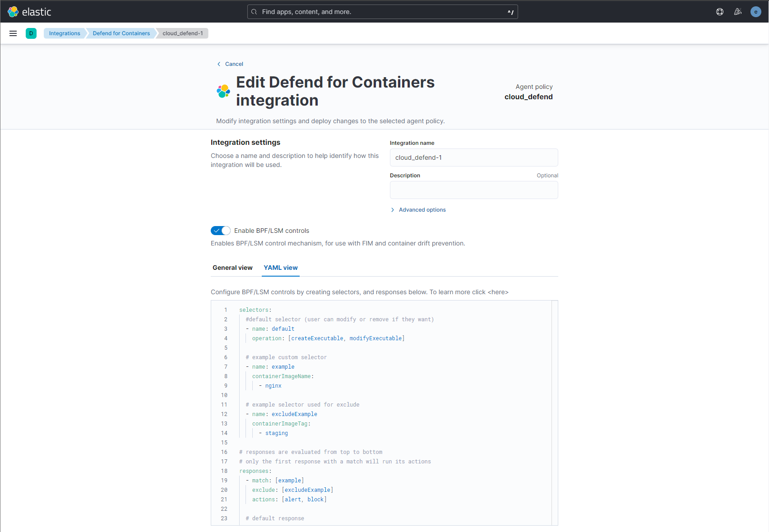Screen dimensions: 769x532
Task: View What's New announcements party popper icon
Action: point(738,11)
